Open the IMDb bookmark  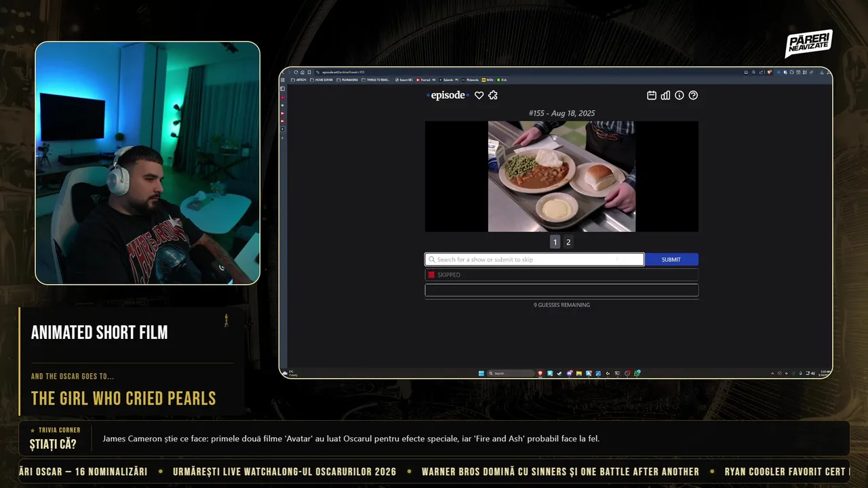point(488,80)
